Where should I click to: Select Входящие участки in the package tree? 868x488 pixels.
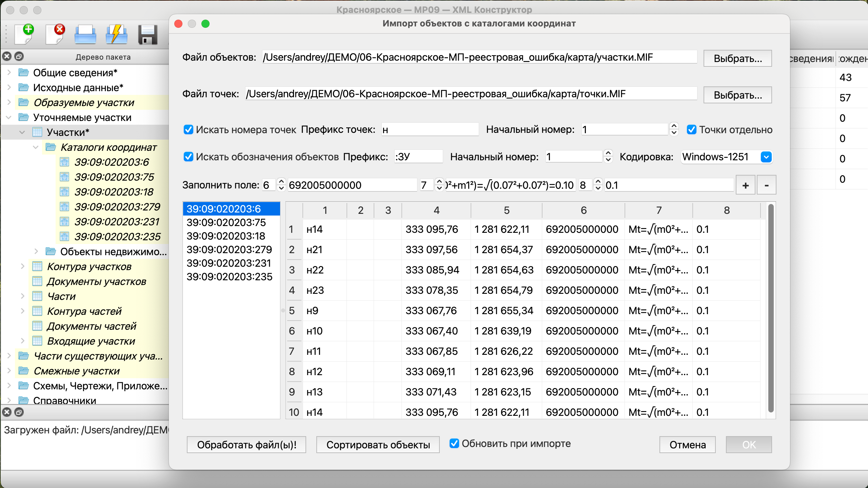[91, 341]
